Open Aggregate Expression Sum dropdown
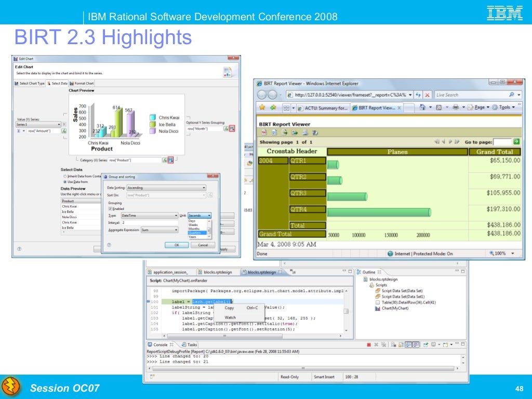Image resolution: width=532 pixels, height=399 pixels. 159,230
